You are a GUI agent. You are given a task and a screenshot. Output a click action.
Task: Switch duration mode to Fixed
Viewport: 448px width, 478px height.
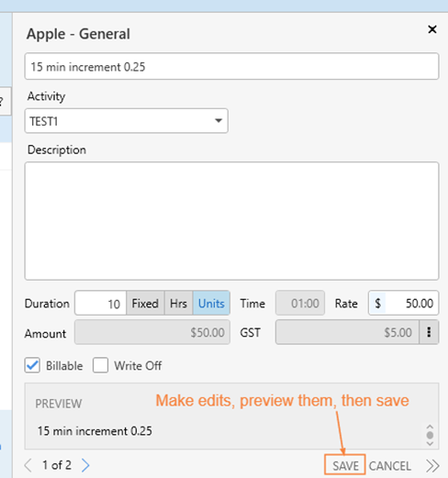[145, 304]
